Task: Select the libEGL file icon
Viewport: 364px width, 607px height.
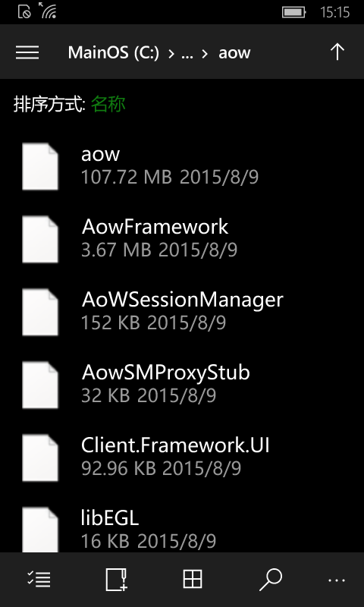Action: [40, 530]
